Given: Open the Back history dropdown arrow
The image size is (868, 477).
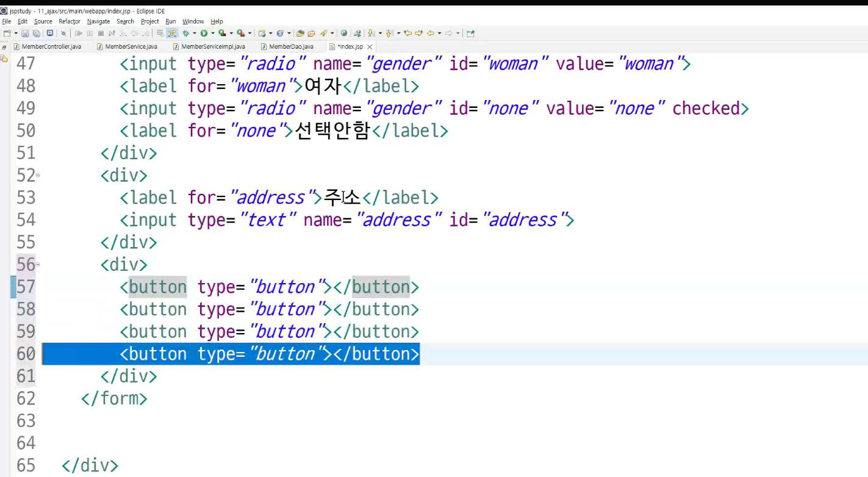Looking at the screenshot, I should click(x=439, y=33).
